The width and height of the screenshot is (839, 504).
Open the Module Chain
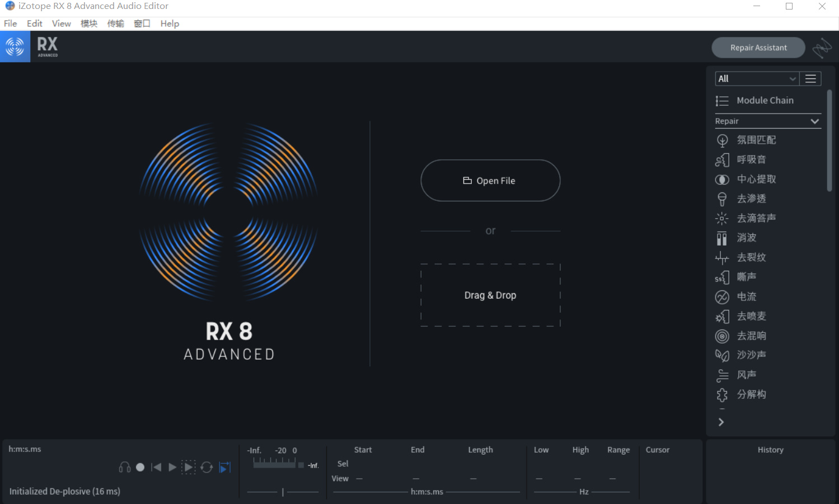754,101
